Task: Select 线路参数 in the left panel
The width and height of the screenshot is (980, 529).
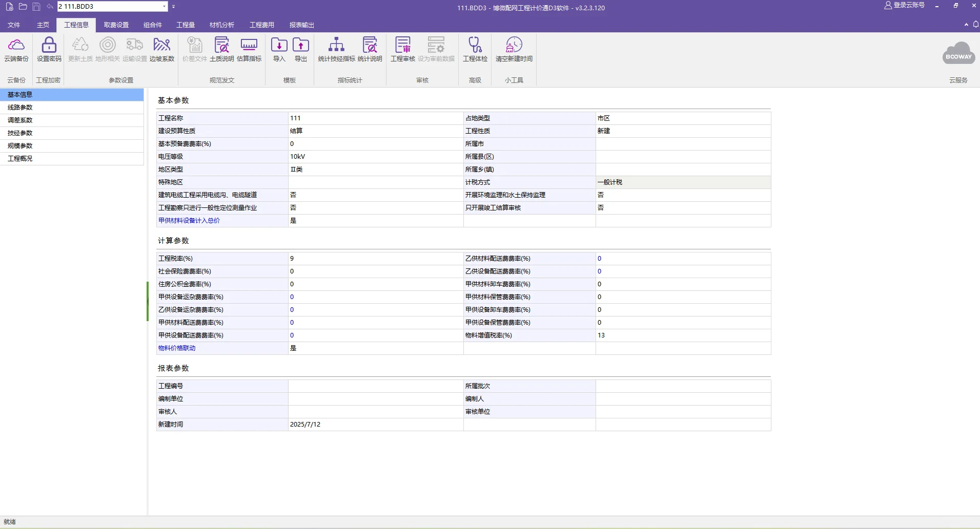Action: coord(72,108)
